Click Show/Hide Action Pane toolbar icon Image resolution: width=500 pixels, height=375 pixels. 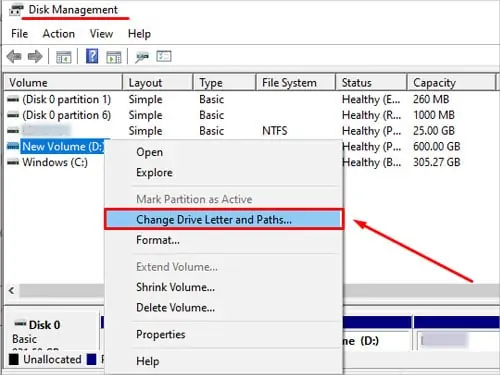[114, 57]
